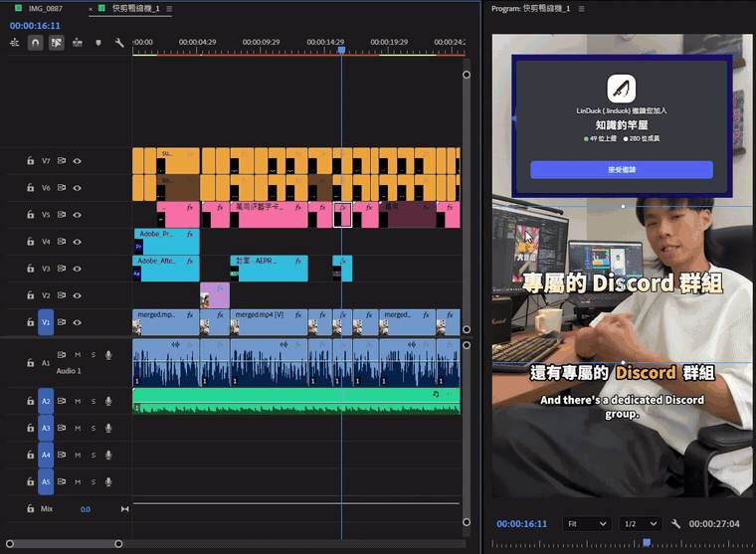Hide the V4 track output
This screenshot has width=756, height=554.
(78, 242)
